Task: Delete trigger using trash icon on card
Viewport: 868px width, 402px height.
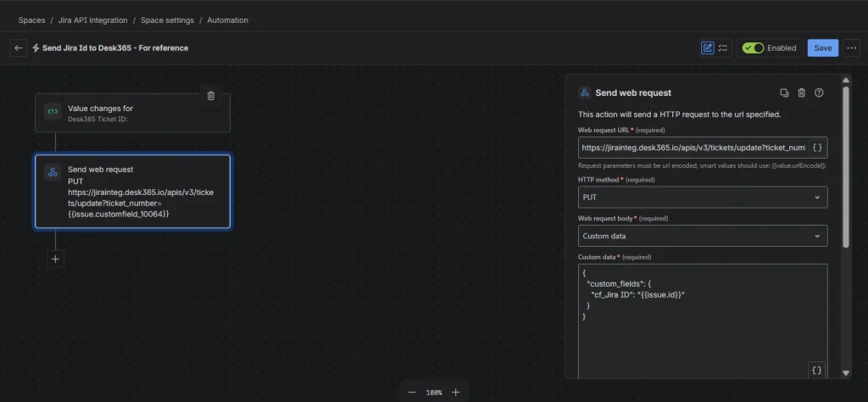Action: click(x=211, y=96)
